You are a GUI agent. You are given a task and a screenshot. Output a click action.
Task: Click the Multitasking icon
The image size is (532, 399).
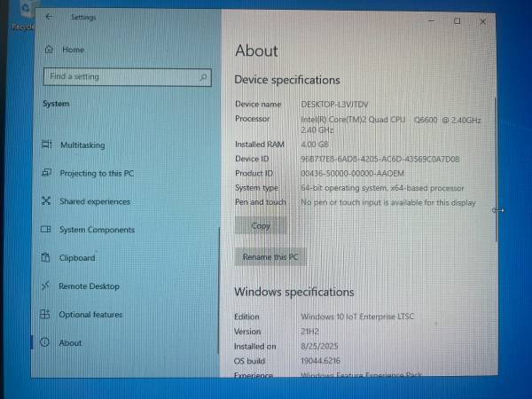(x=46, y=145)
